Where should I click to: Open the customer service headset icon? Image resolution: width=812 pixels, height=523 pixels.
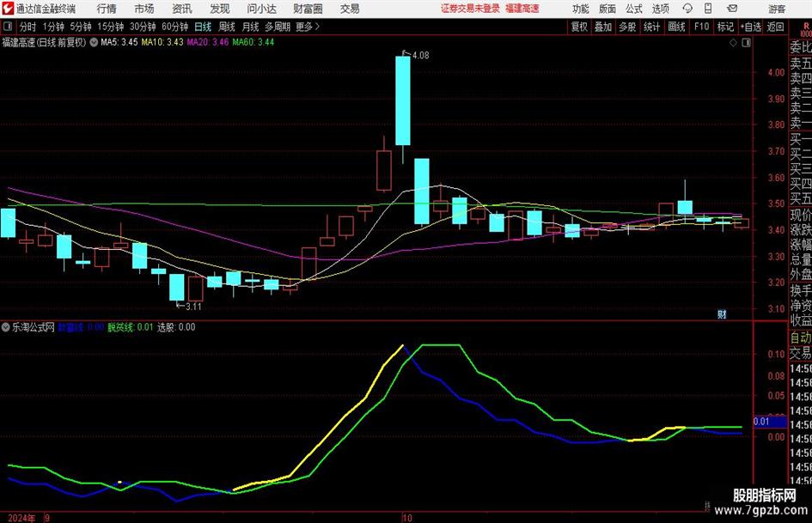pos(687,9)
